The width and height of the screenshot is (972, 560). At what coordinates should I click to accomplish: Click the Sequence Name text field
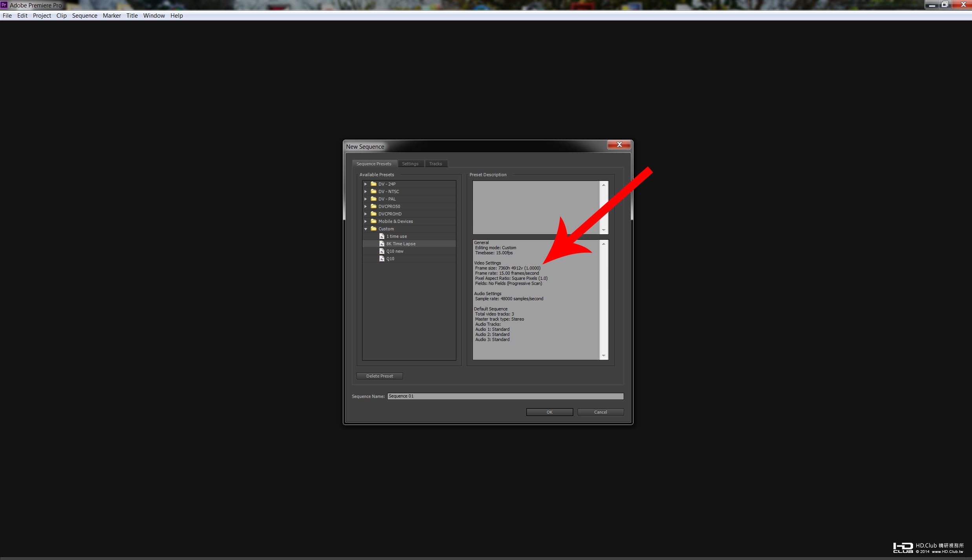point(505,396)
